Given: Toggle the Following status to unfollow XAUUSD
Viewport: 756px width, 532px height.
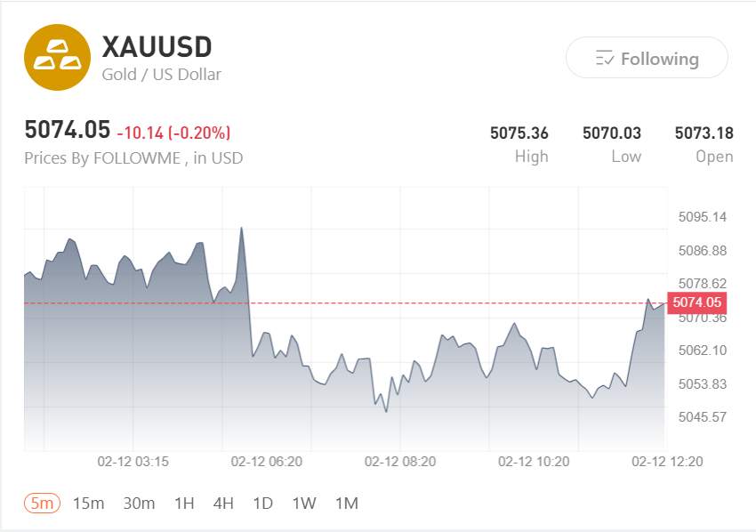Looking at the screenshot, I should (647, 58).
